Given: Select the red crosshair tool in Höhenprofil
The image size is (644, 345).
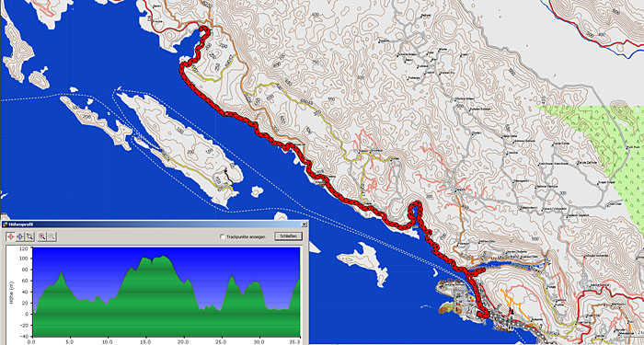Looking at the screenshot, I should 10,236.
